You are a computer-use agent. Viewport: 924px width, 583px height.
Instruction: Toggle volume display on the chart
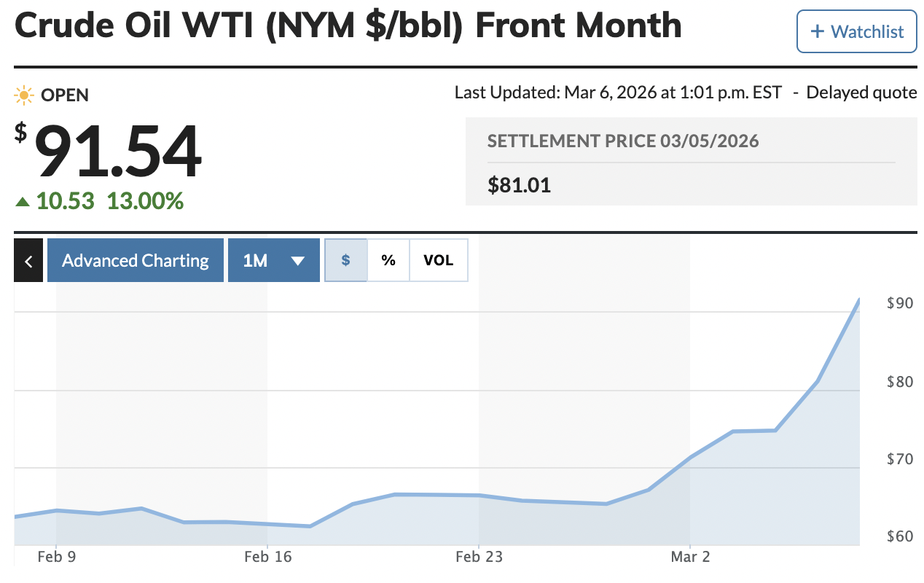pos(438,260)
